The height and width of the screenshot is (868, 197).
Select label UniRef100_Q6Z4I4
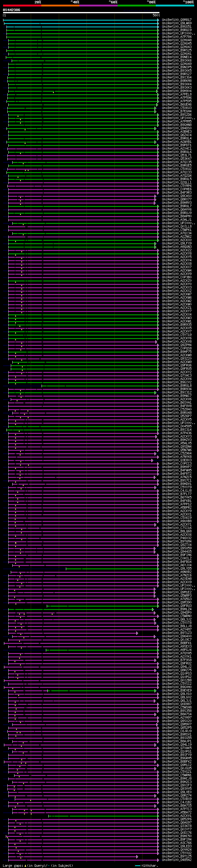pos(176,135)
